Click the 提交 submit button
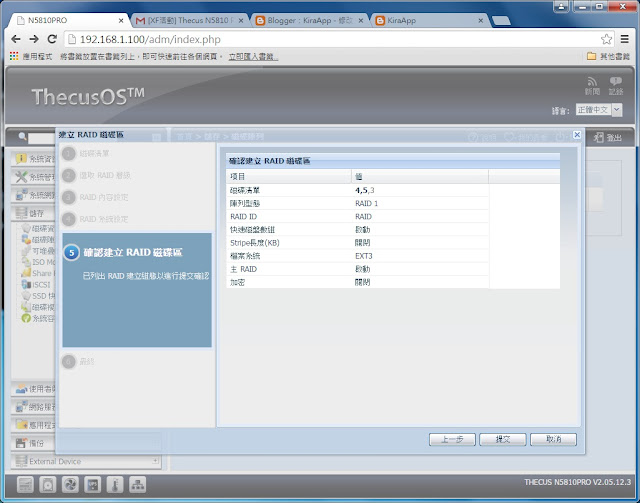This screenshot has width=640, height=503. [502, 439]
